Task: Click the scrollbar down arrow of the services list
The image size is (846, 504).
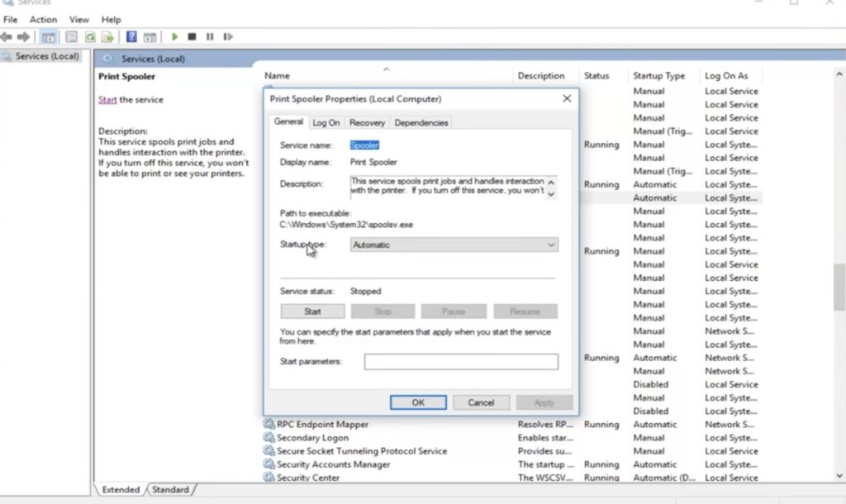Action: (x=839, y=476)
